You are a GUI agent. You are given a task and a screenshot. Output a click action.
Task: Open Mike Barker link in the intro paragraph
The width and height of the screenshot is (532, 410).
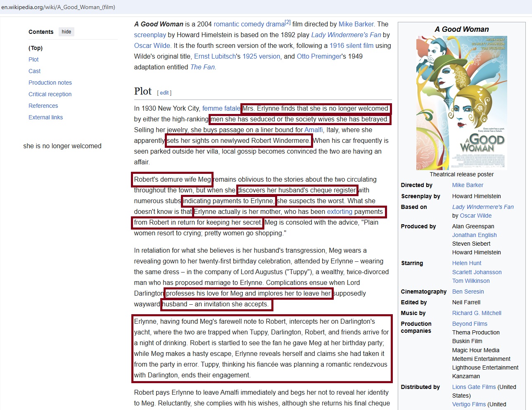tap(356, 24)
